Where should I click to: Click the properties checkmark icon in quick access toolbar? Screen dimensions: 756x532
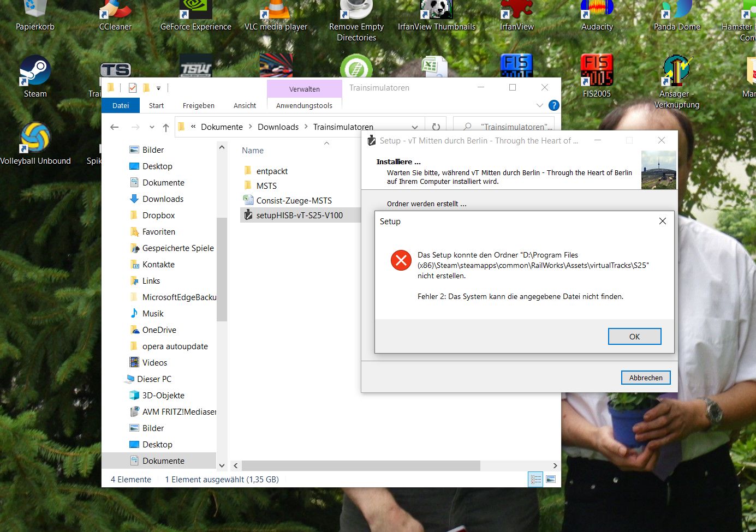[132, 88]
